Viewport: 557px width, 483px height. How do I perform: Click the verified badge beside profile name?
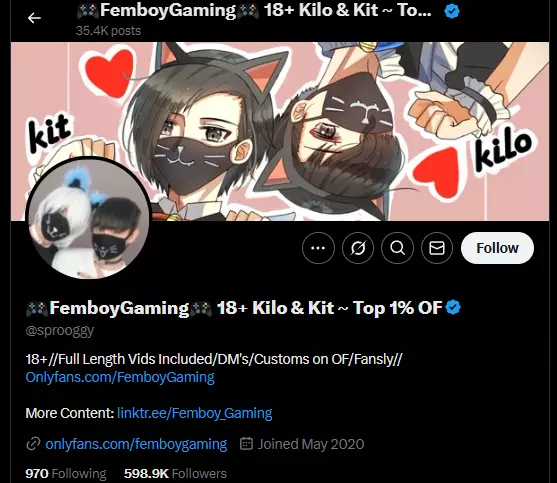(x=453, y=307)
